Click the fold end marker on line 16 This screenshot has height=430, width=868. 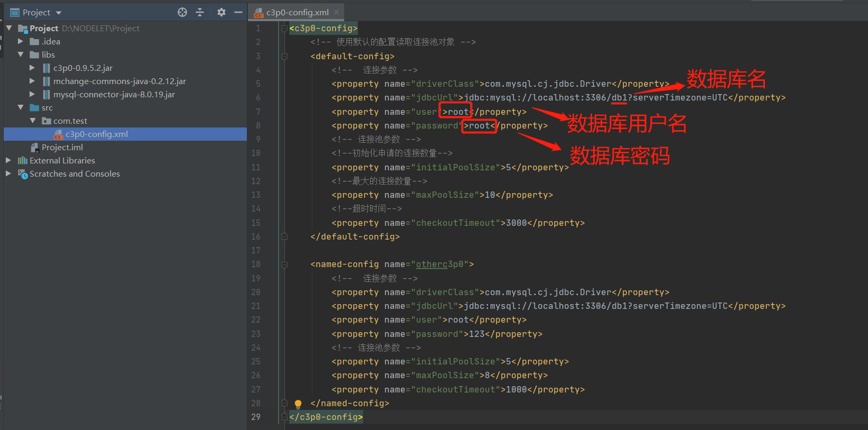tap(284, 236)
